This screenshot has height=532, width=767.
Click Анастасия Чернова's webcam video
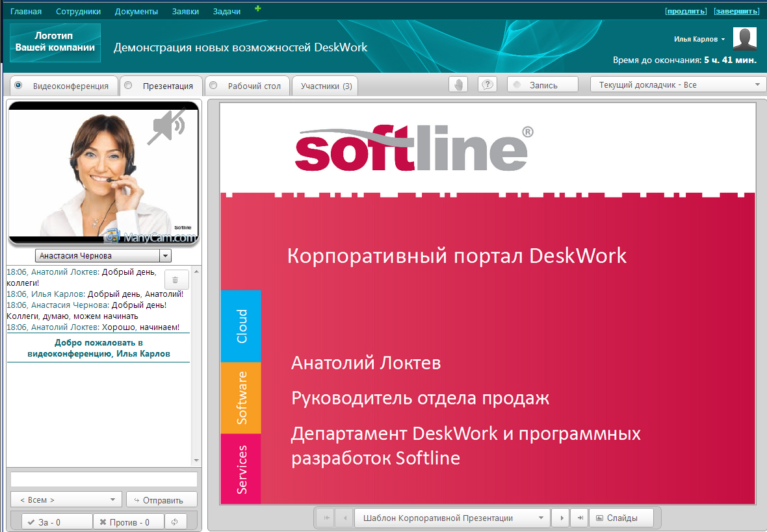[x=104, y=173]
